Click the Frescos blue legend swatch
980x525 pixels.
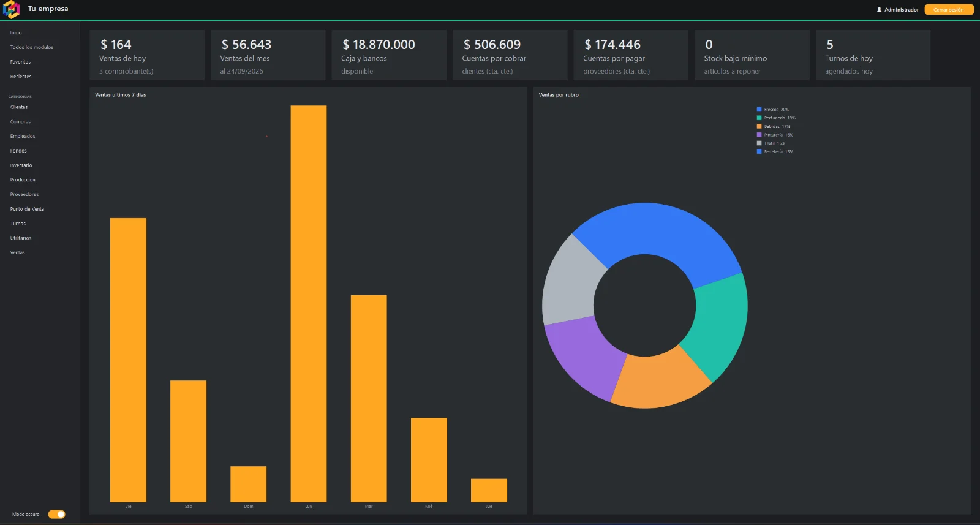point(759,110)
